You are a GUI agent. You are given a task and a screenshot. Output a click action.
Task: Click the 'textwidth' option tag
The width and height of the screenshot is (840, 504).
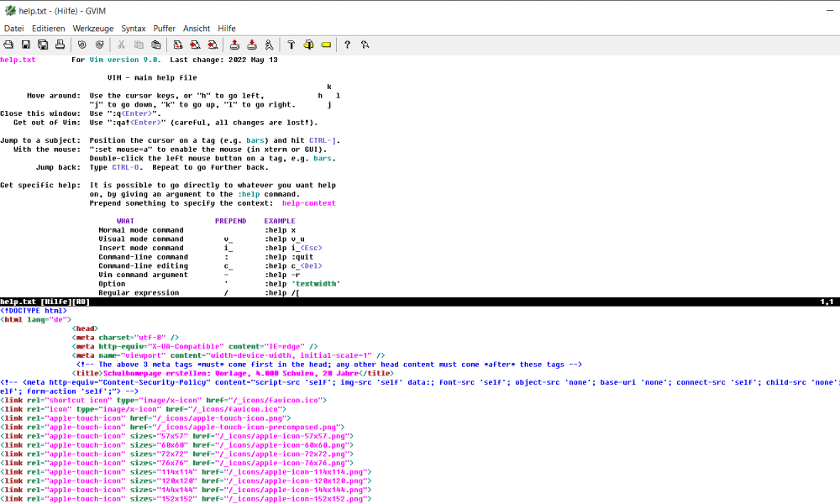pyautogui.click(x=316, y=284)
